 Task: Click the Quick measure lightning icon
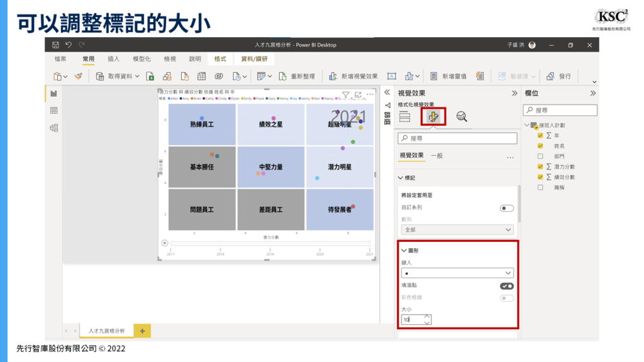tap(480, 76)
